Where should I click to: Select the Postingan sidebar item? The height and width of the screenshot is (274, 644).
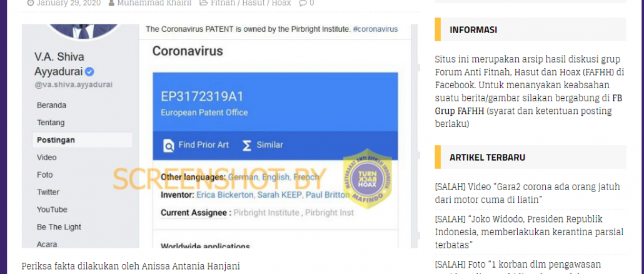(83, 140)
